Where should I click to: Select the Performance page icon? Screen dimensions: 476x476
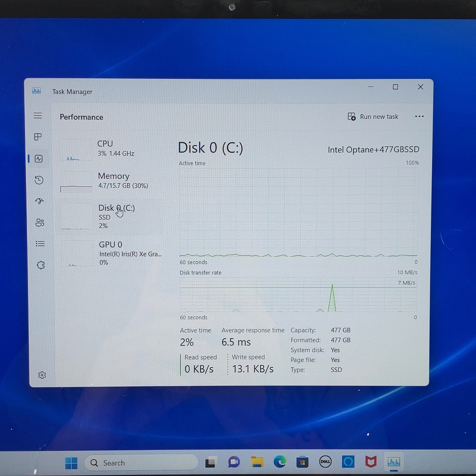coord(39,159)
